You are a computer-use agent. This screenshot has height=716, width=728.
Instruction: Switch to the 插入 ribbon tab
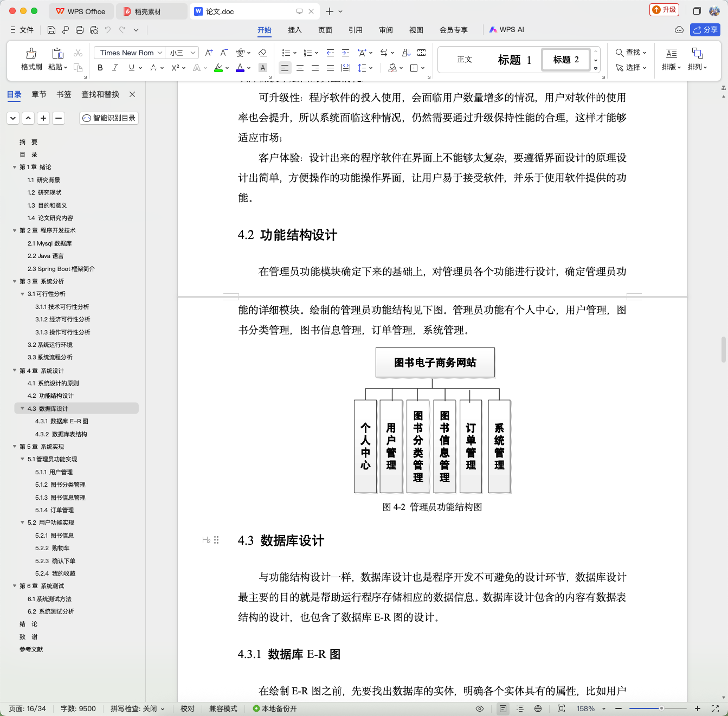[295, 30]
